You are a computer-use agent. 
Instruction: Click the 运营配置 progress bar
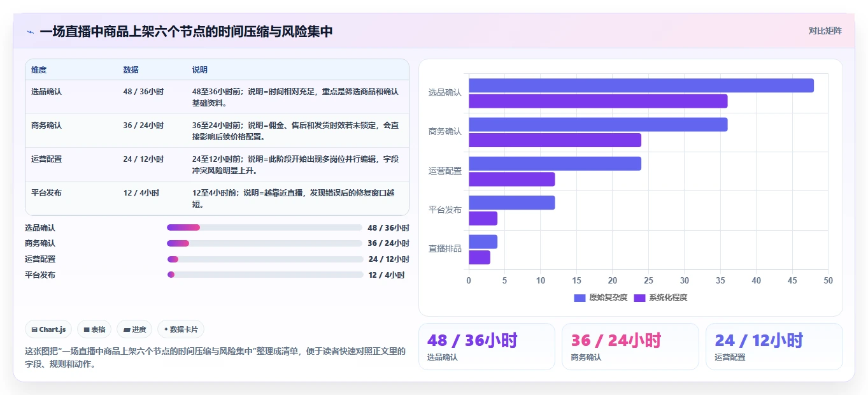(265, 259)
